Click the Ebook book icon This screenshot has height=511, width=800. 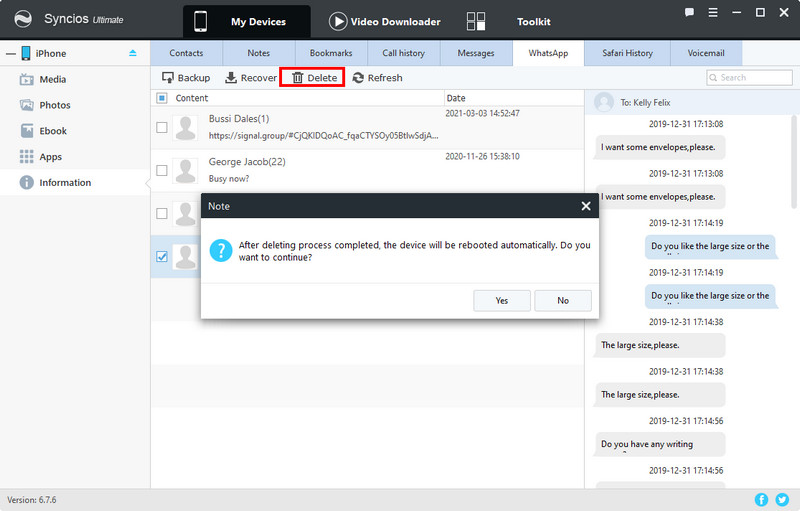[x=27, y=131]
